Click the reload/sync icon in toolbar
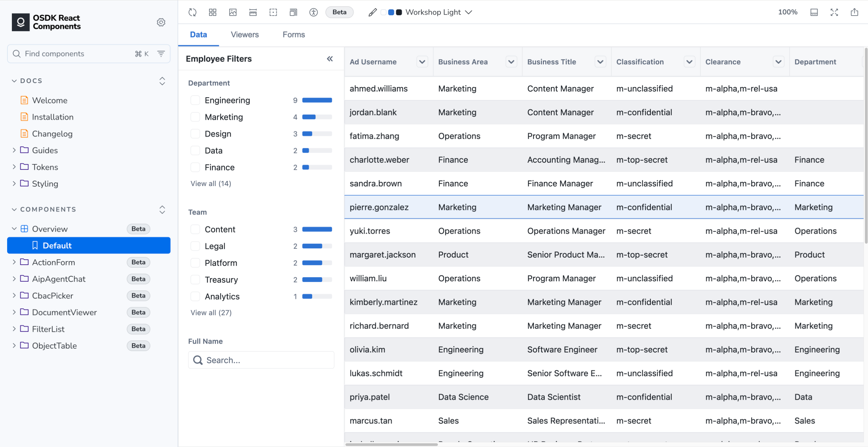This screenshot has height=447, width=868. [x=192, y=12]
